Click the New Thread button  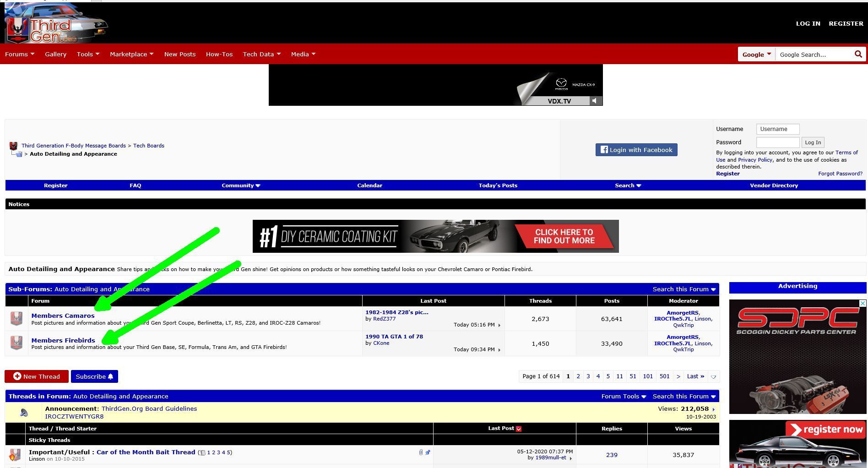(37, 376)
